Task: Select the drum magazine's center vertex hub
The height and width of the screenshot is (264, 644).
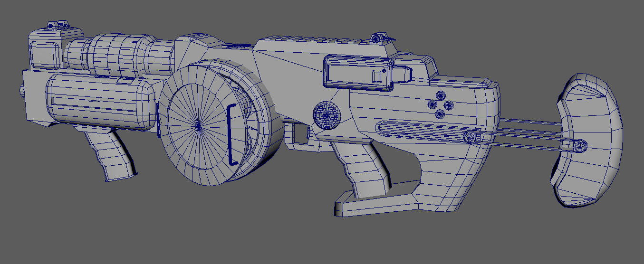Action: tap(198, 127)
